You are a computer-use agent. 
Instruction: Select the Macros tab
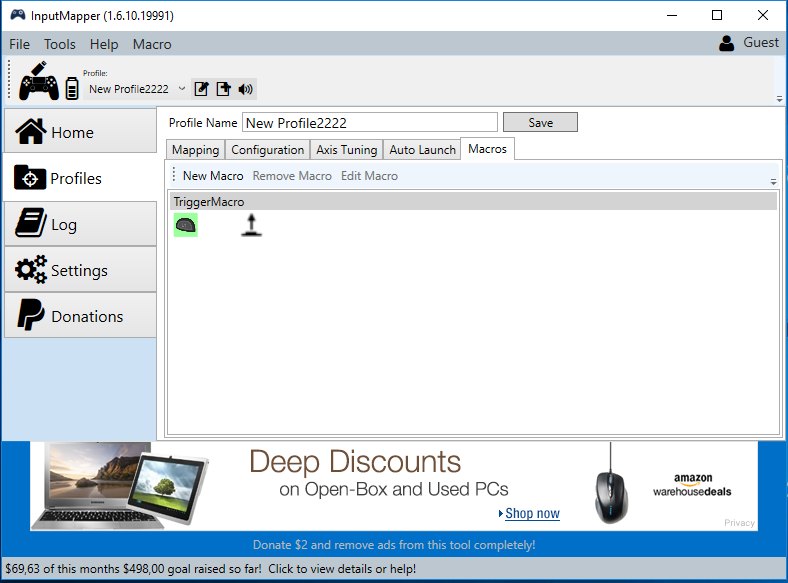point(487,149)
